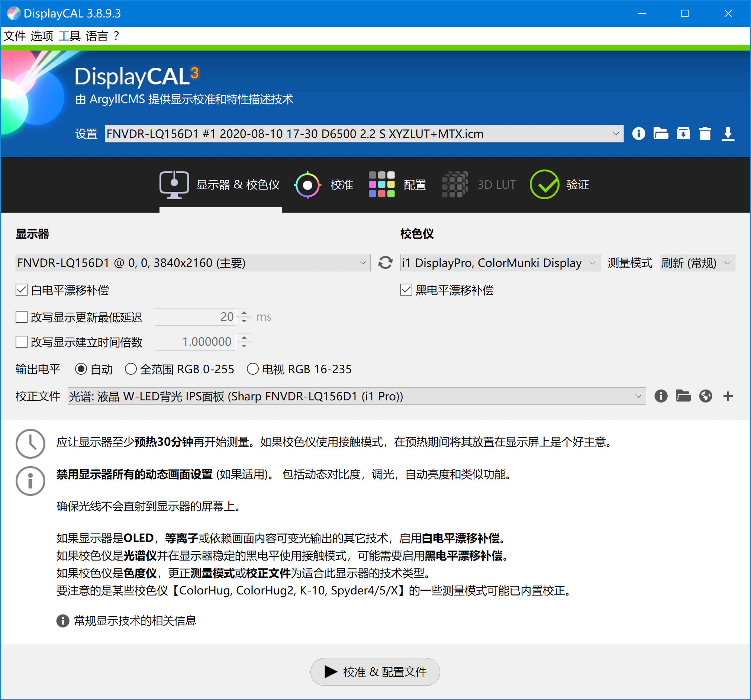Close the DisplayCAL window

(x=728, y=13)
